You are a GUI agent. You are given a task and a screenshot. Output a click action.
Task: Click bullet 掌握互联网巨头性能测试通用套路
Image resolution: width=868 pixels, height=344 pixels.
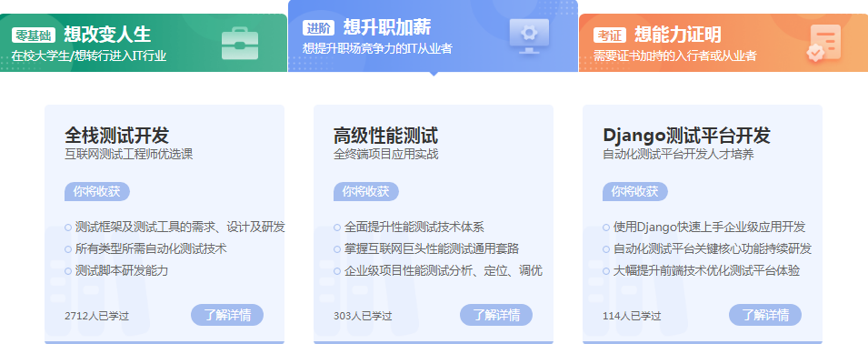(x=431, y=249)
